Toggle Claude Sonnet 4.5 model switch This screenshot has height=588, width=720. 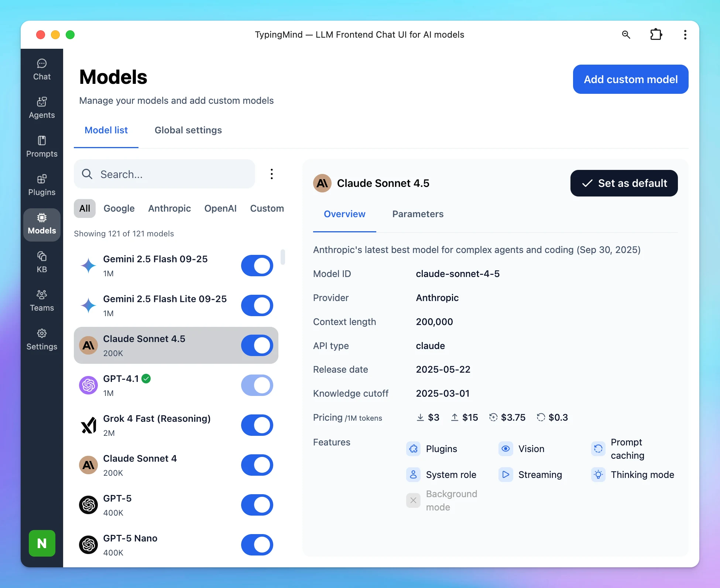pos(257,345)
